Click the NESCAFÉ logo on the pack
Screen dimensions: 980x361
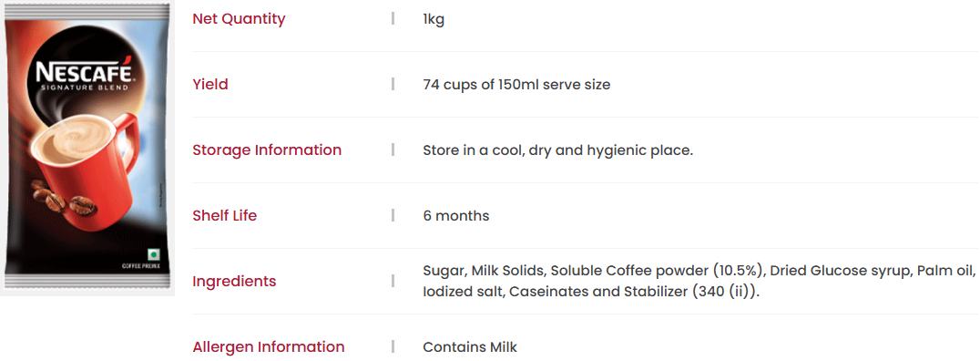pos(84,71)
